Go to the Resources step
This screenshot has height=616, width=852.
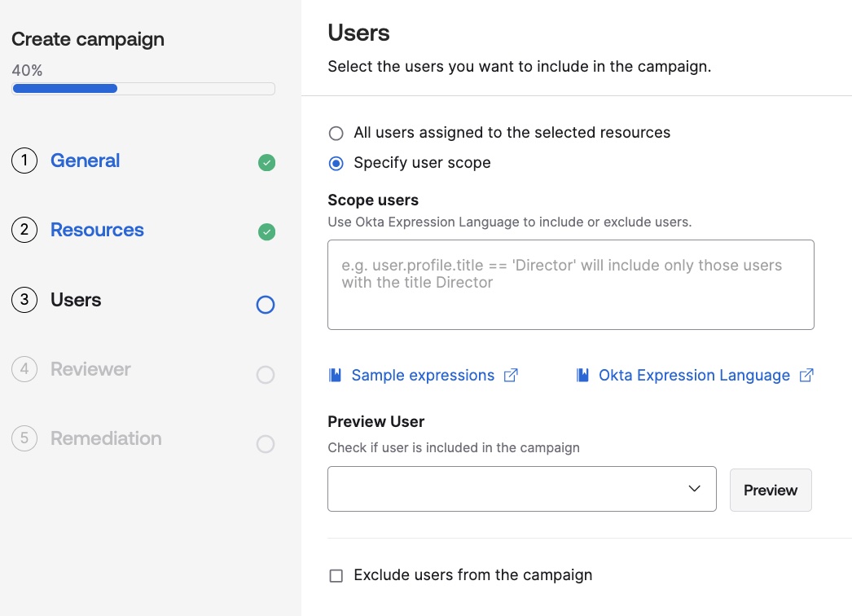coord(97,231)
